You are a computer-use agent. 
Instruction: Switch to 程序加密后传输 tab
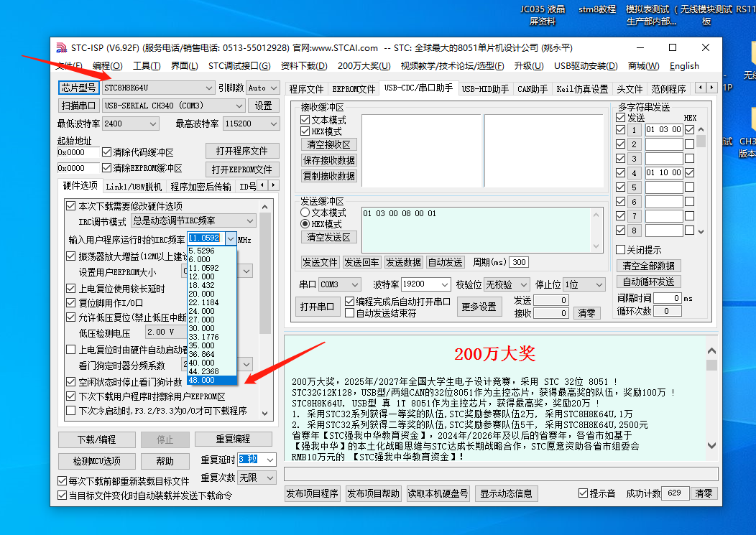[x=200, y=187]
